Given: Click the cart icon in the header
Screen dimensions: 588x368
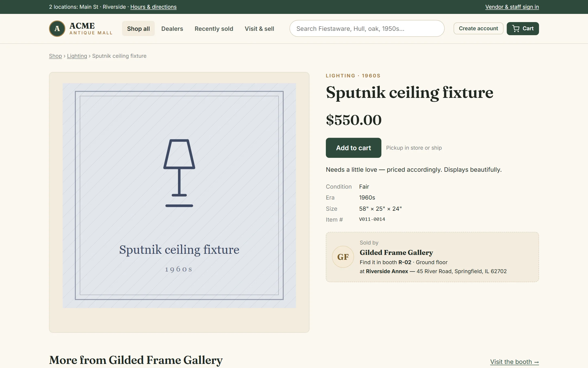Looking at the screenshot, I should 516,28.
